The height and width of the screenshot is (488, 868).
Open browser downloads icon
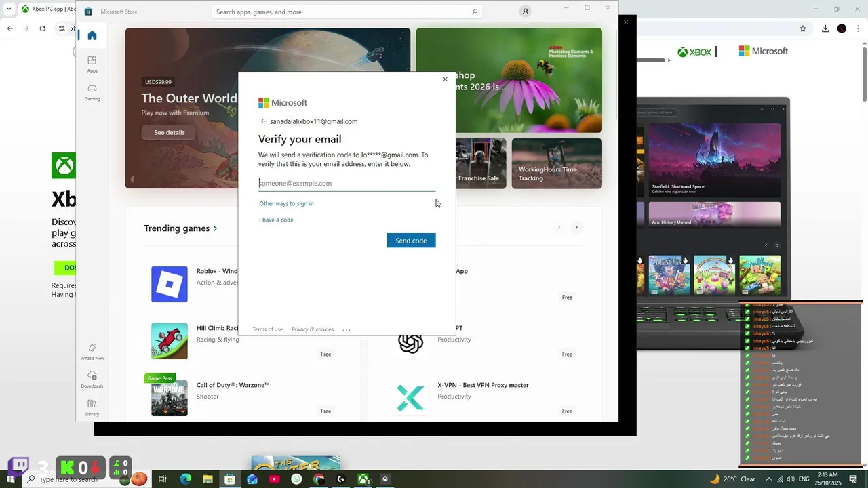tap(825, 28)
